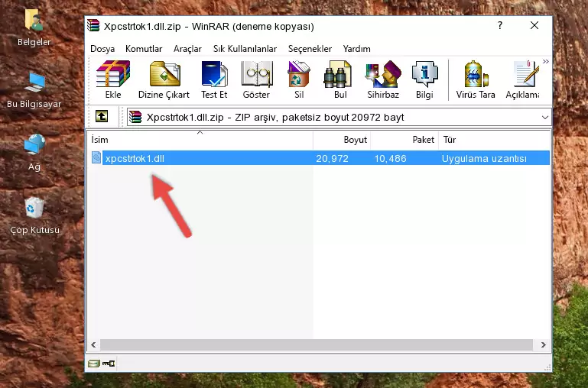This screenshot has height=388, width=588.
Task: Open the Araçlar menu
Action: tap(187, 49)
